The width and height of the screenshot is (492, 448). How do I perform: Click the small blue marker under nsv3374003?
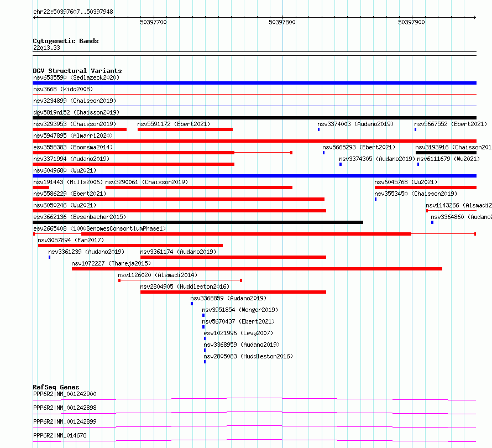(x=319, y=129)
